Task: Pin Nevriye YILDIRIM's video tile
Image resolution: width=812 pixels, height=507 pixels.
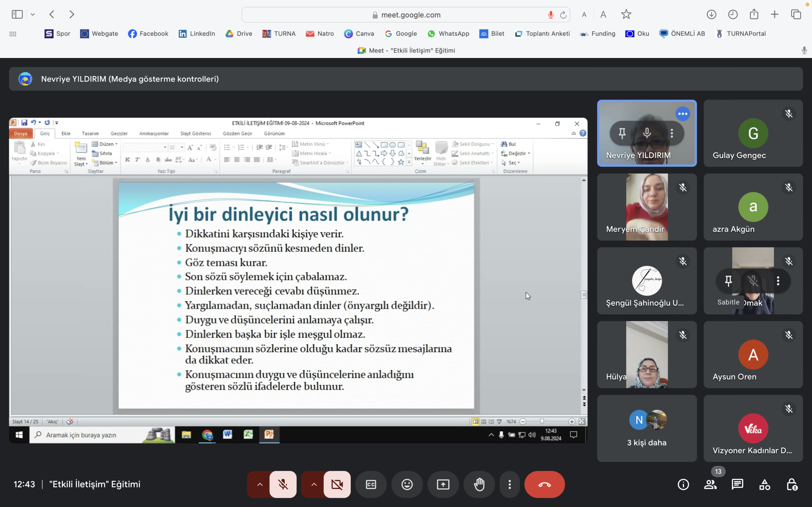Action: (x=622, y=133)
